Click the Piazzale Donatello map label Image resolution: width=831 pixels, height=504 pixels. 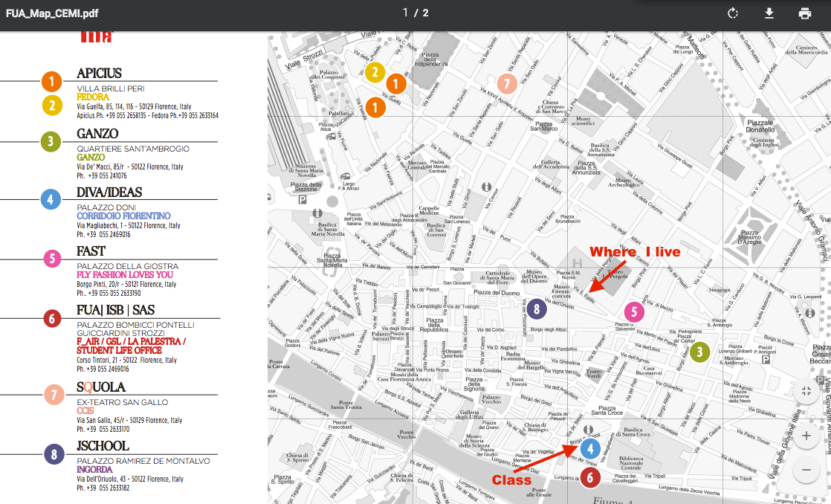(x=760, y=126)
